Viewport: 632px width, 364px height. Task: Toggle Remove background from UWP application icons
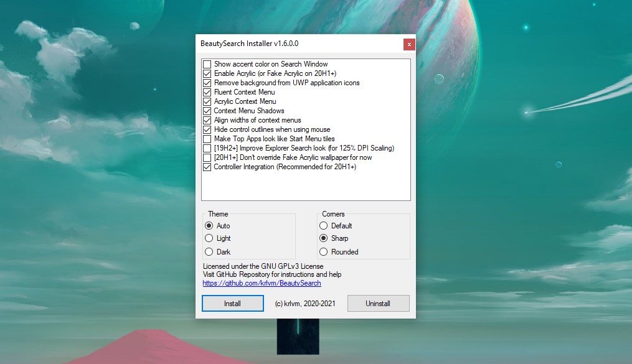tap(207, 83)
